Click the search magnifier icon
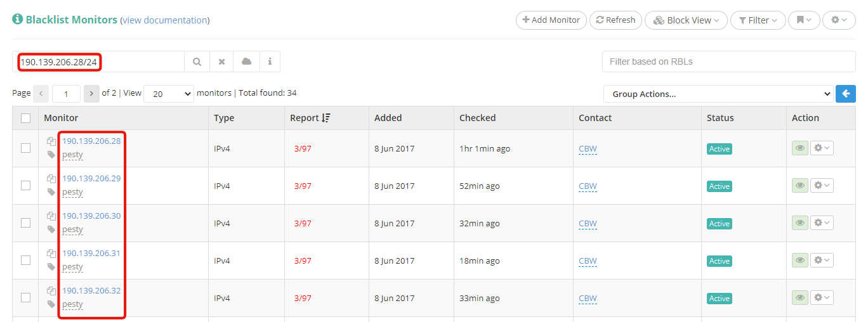Screen dimensions: 868x322 click(197, 61)
